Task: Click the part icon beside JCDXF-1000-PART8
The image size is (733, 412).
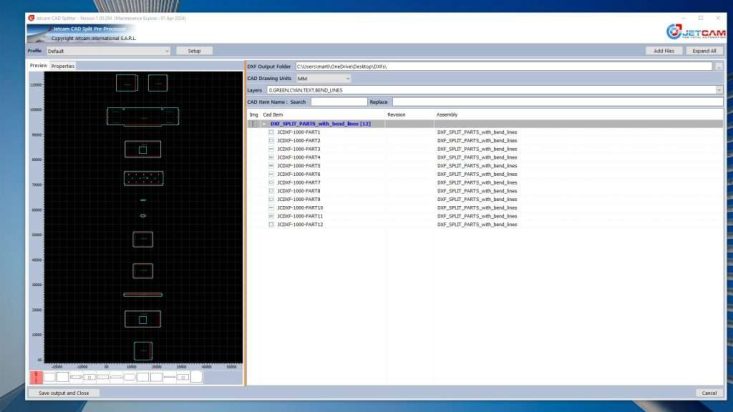Action: point(271,191)
